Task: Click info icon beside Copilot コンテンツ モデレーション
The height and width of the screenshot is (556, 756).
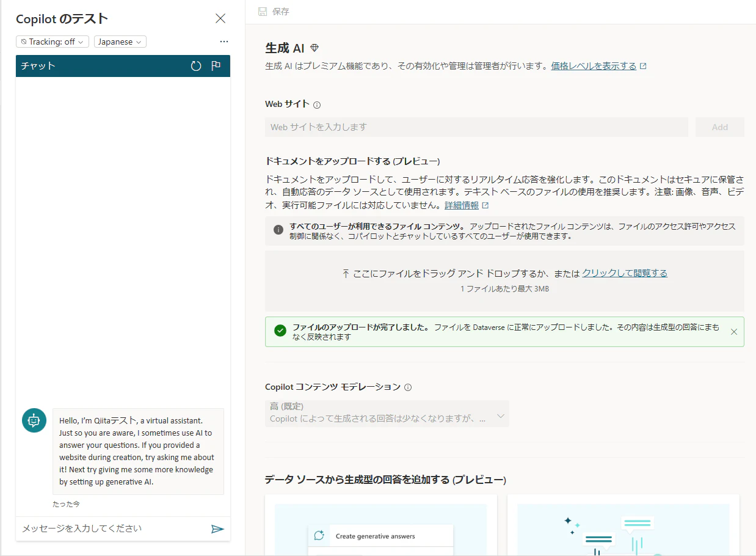Action: (x=408, y=387)
